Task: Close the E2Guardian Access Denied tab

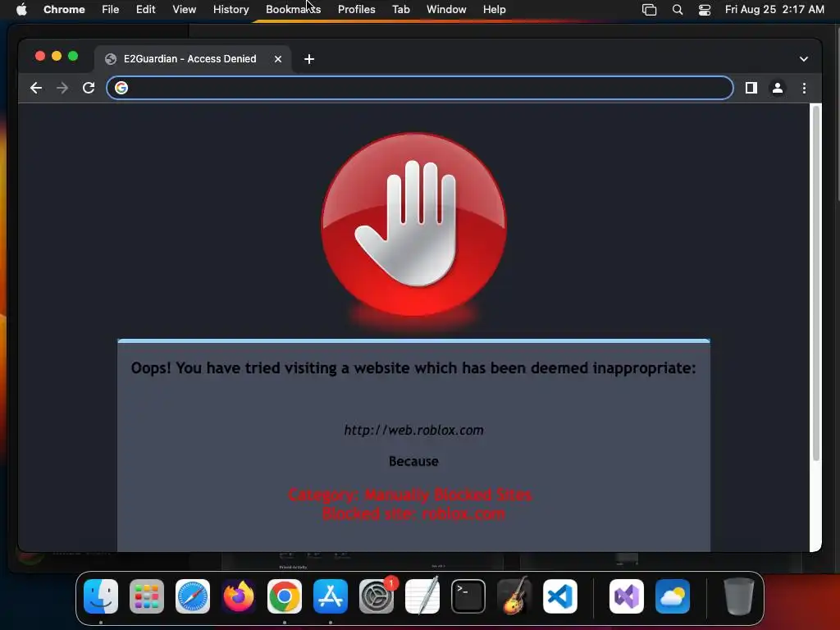Action: [x=278, y=59]
